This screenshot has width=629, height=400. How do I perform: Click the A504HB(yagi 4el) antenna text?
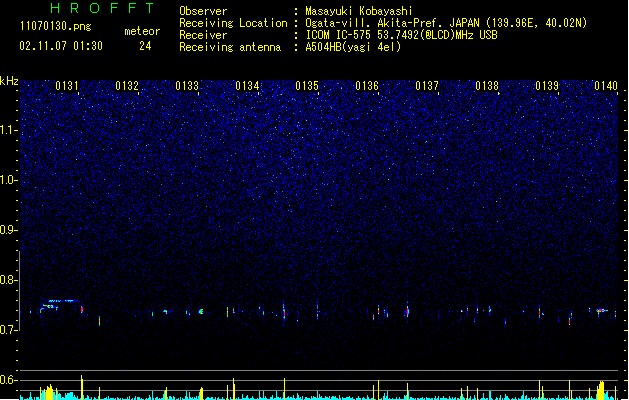(x=353, y=47)
